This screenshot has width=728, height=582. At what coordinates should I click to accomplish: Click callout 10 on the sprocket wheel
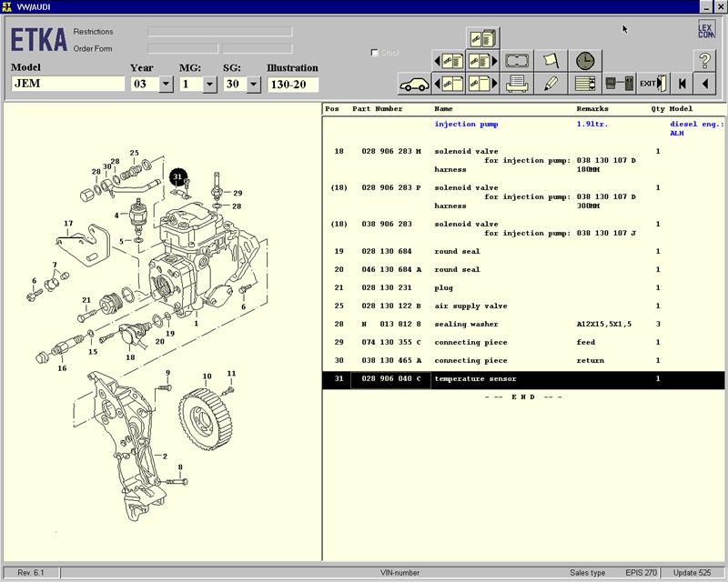207,376
